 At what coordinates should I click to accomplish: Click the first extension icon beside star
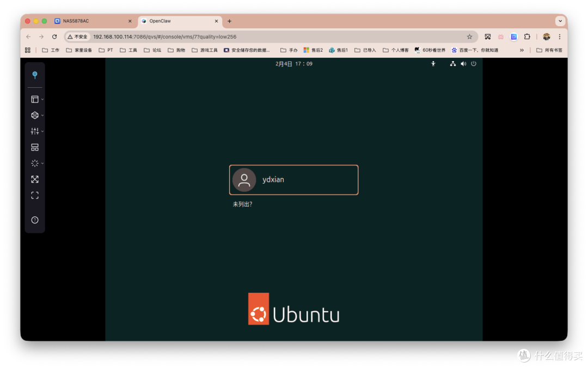click(x=487, y=37)
